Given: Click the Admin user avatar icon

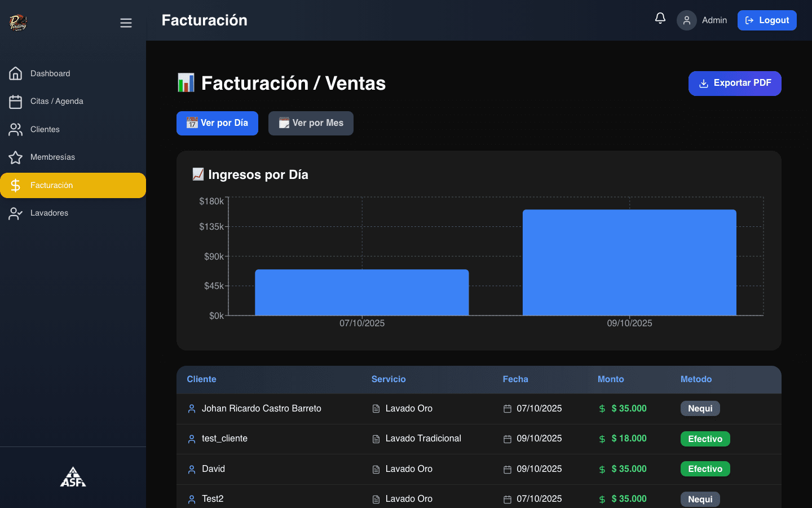Looking at the screenshot, I should click(x=687, y=20).
